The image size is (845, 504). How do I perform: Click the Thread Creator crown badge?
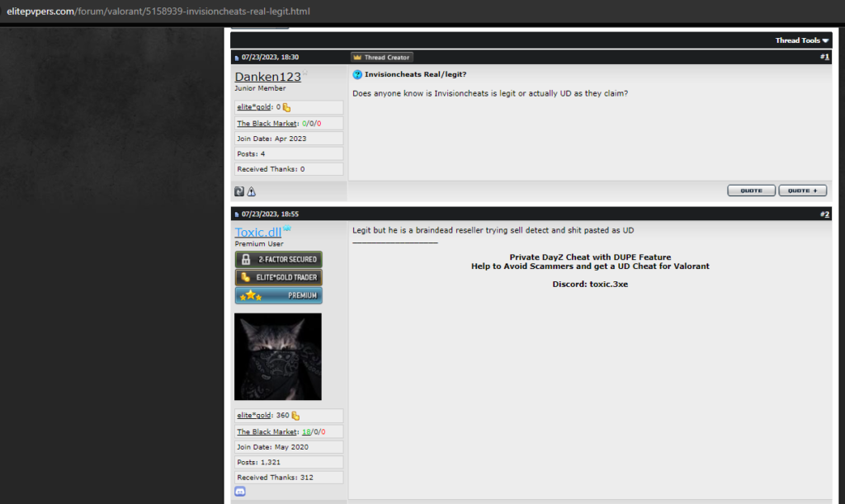coord(382,58)
